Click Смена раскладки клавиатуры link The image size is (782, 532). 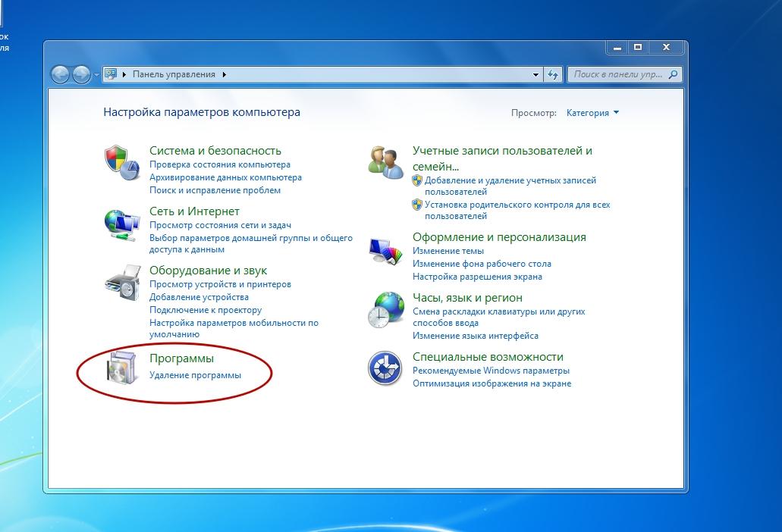pyautogui.click(x=499, y=318)
